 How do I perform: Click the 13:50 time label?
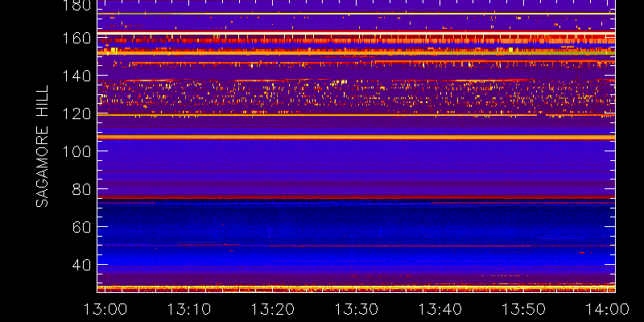524,309
